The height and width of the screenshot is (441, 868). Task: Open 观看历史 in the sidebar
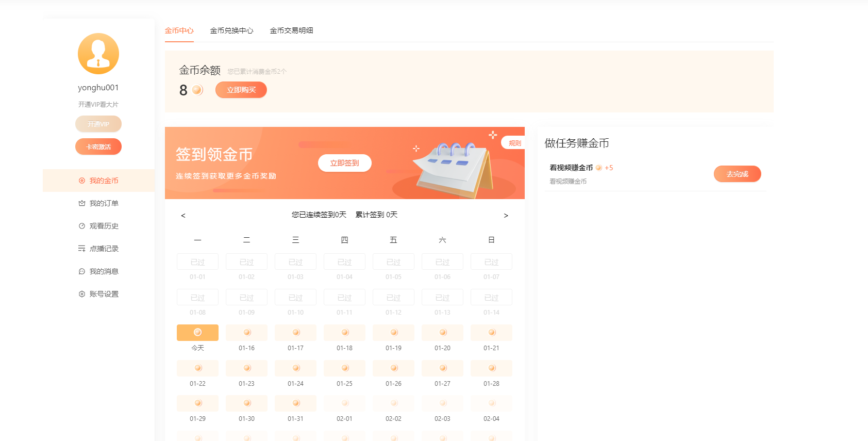point(98,226)
